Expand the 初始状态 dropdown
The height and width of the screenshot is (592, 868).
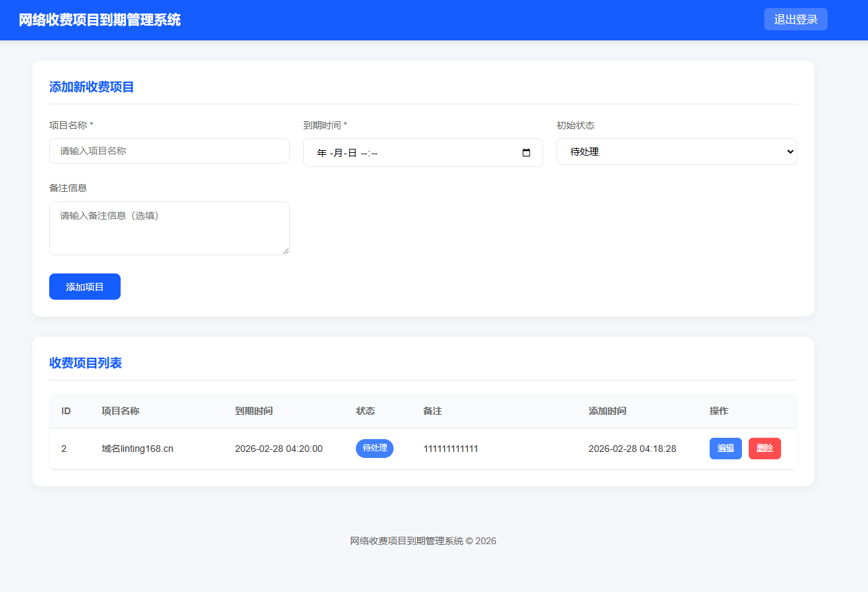676,152
